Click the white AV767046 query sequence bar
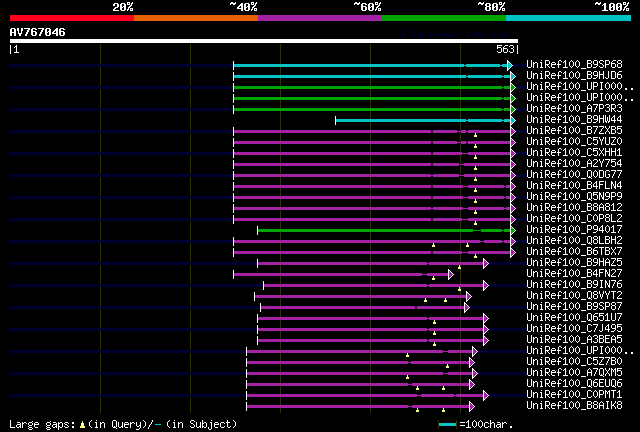The image size is (640, 432). [264, 41]
